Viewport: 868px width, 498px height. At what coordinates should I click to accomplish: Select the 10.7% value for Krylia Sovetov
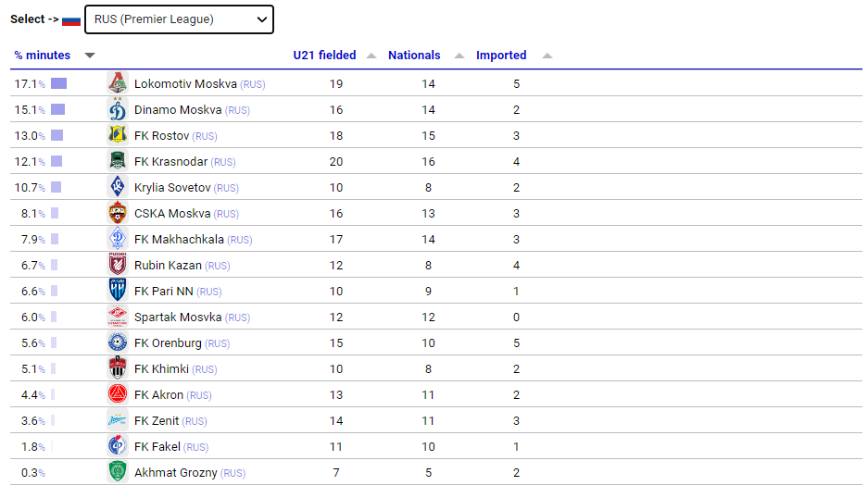coord(30,188)
